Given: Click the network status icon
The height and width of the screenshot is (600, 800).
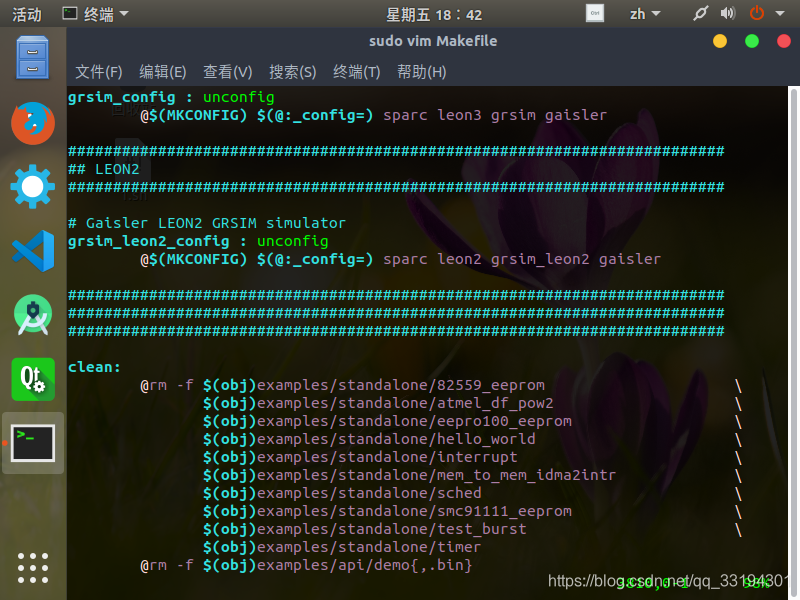Looking at the screenshot, I should 701,13.
